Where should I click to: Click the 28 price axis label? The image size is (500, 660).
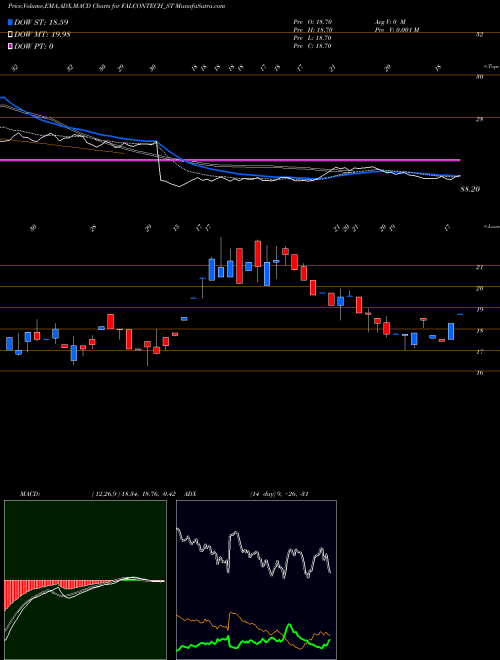[x=479, y=119]
